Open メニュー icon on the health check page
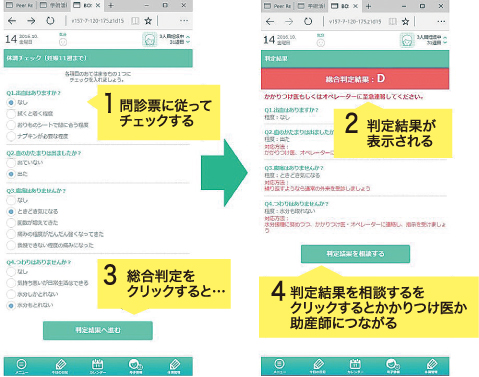 click(22, 366)
